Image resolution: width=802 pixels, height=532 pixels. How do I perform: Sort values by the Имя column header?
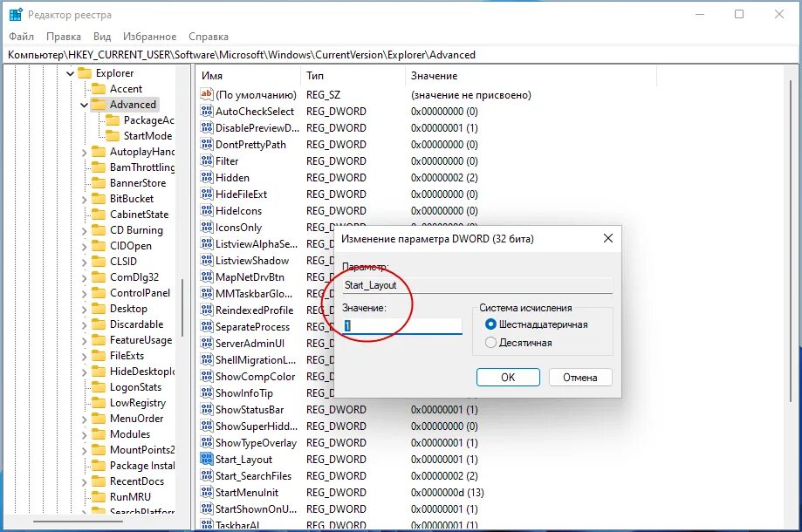coord(248,76)
